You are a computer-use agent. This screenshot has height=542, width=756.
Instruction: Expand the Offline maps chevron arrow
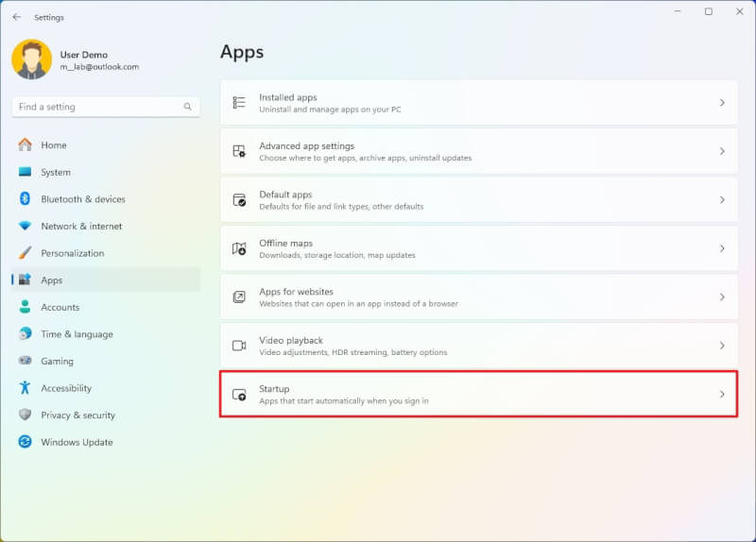coord(722,248)
